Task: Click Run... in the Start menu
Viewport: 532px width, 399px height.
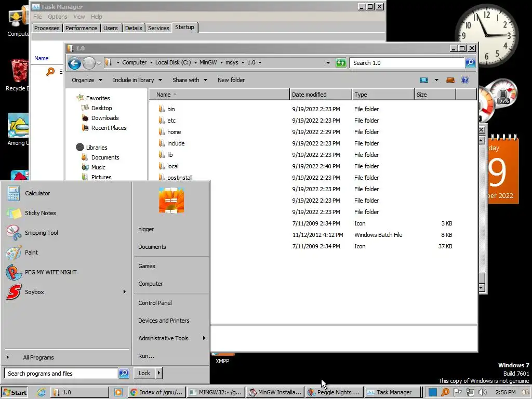Action: 146,356
